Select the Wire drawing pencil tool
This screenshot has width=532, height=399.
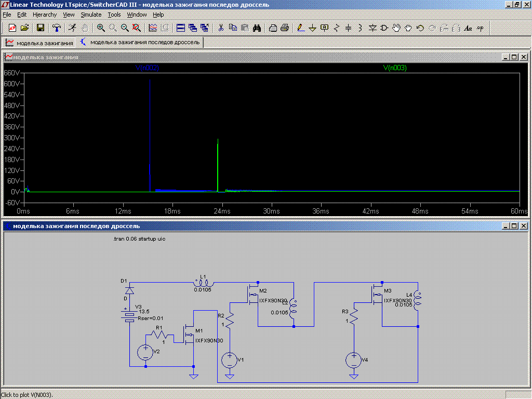pos(300,28)
